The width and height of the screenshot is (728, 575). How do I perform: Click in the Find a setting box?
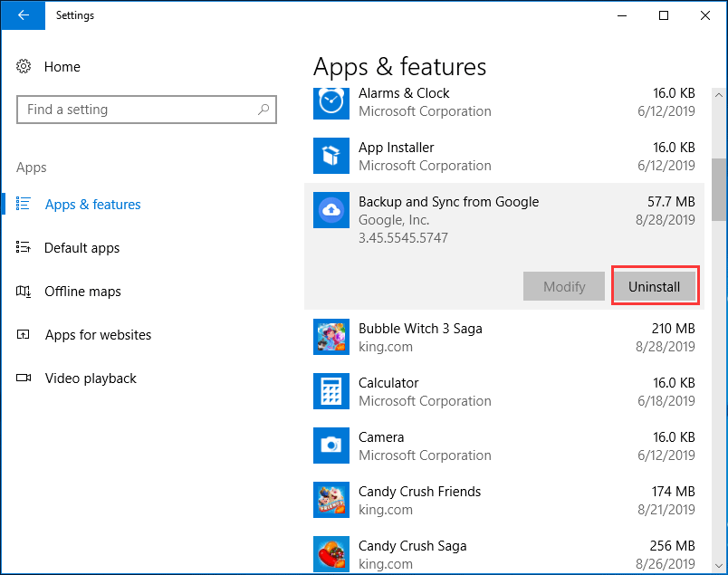pyautogui.click(x=136, y=110)
